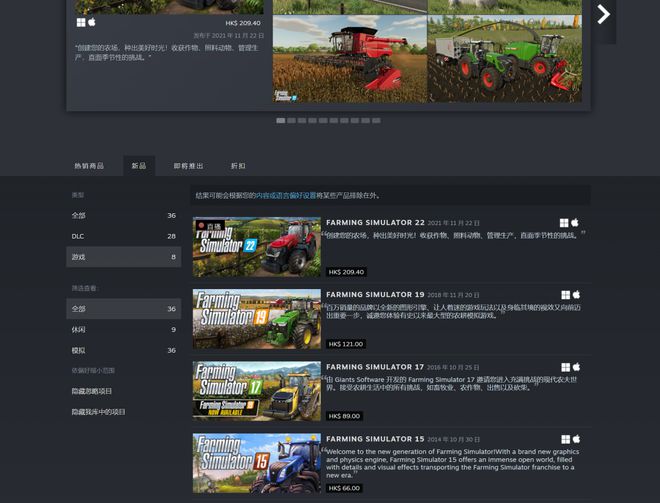The height and width of the screenshot is (503, 660).
Task: Click Mac platform icon for Farming Simulator 15
Action: coord(576,439)
